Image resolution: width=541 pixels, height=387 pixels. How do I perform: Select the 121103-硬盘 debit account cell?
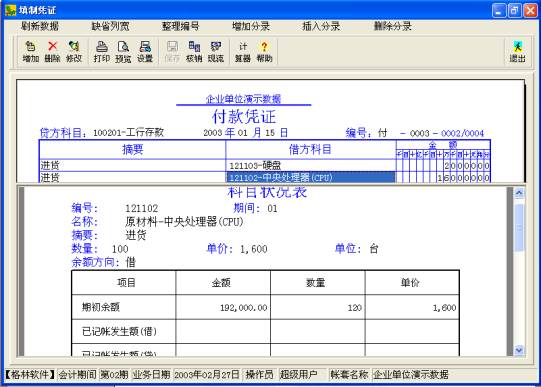pyautogui.click(x=311, y=166)
